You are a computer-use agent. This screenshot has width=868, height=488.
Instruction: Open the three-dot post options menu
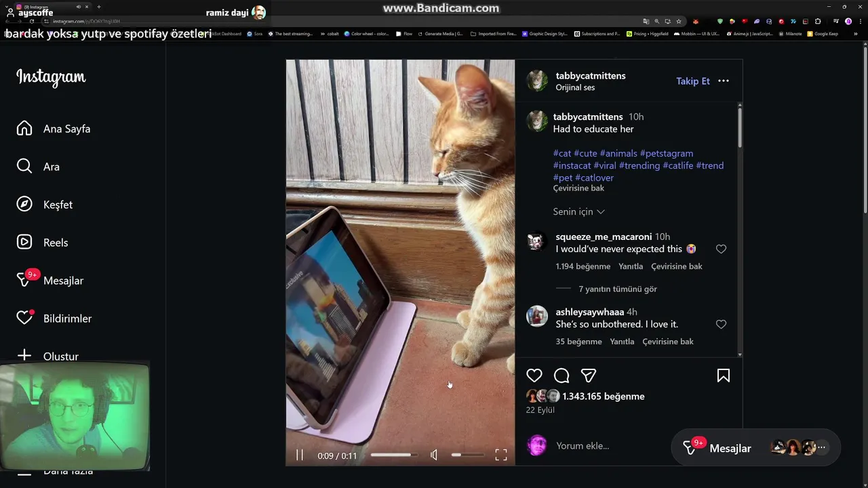724,81
